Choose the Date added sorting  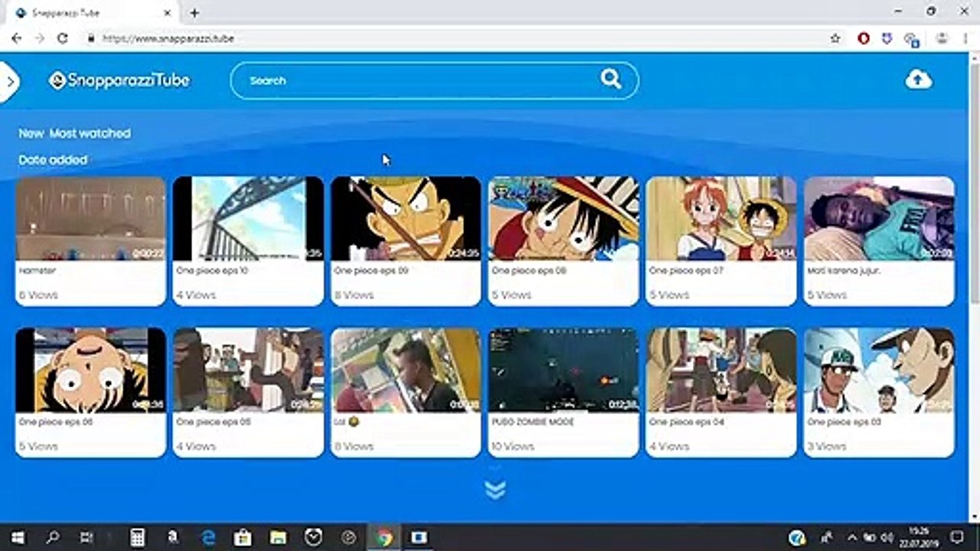pyautogui.click(x=53, y=160)
